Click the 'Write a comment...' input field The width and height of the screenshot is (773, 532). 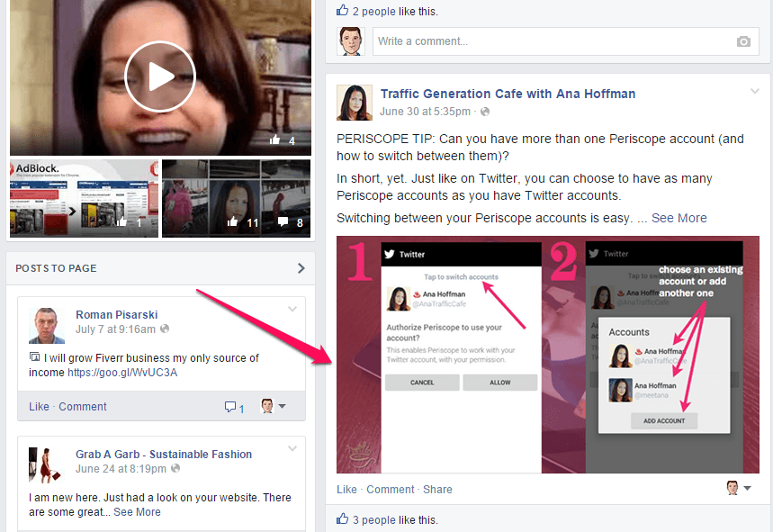(x=549, y=41)
